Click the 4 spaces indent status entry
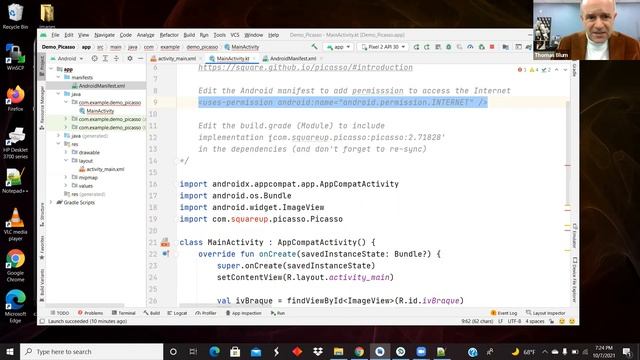This screenshot has height=360, width=640. tap(535, 322)
